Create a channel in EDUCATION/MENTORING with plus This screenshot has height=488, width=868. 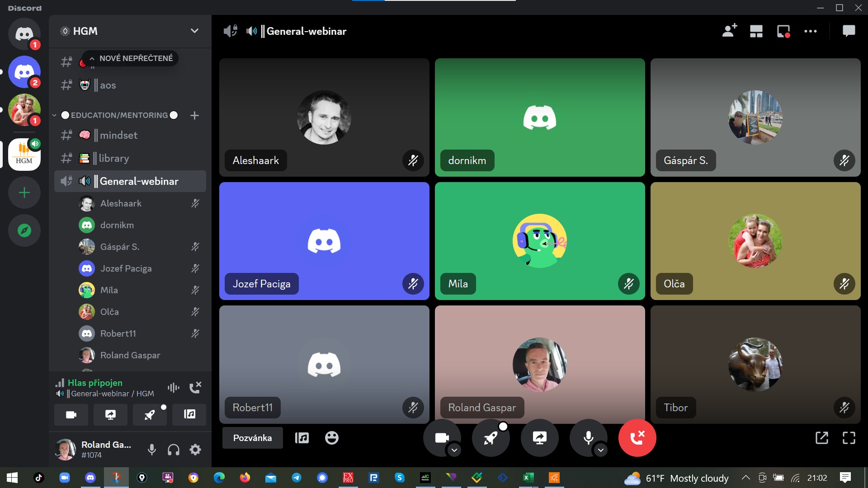tap(195, 116)
